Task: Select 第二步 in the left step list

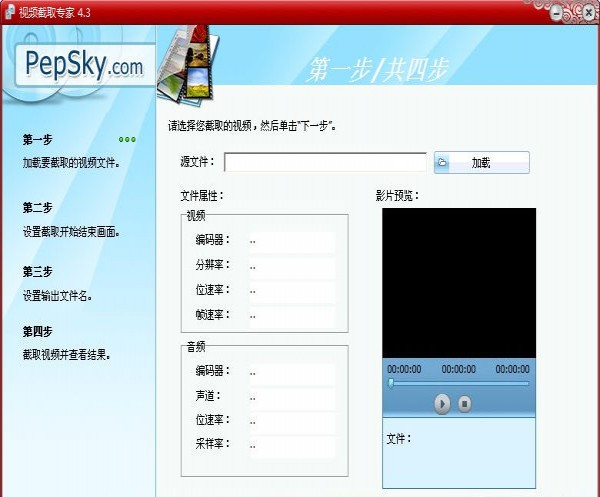Action: (x=38, y=208)
